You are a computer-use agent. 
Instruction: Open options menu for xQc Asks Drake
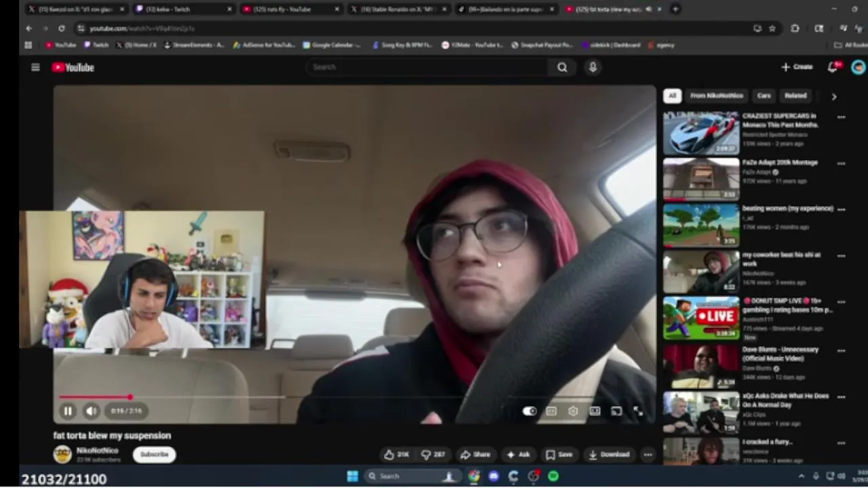tap(842, 397)
